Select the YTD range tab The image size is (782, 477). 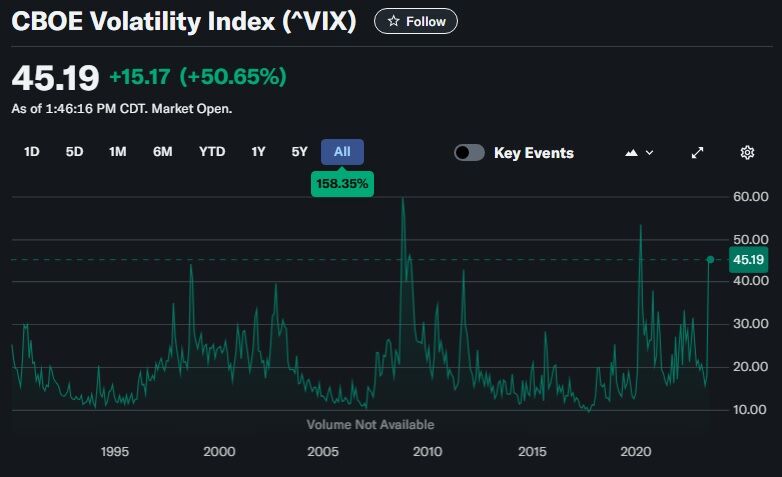212,152
